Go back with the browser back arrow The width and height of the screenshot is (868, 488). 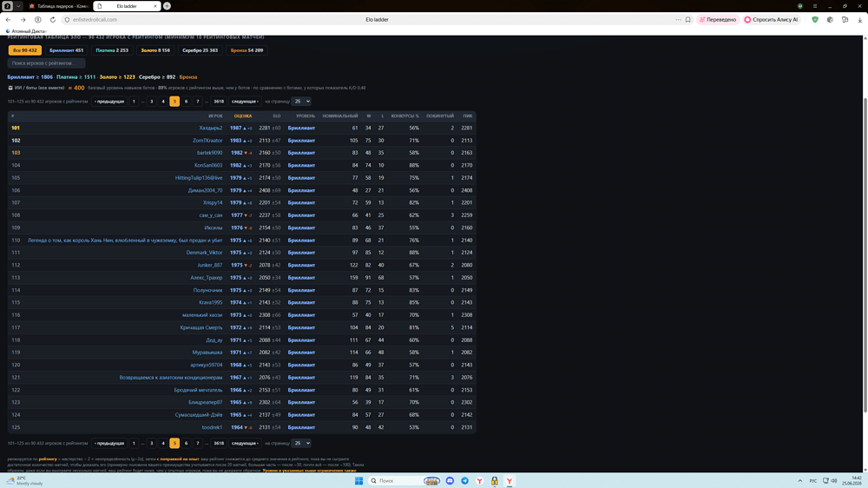(x=9, y=19)
